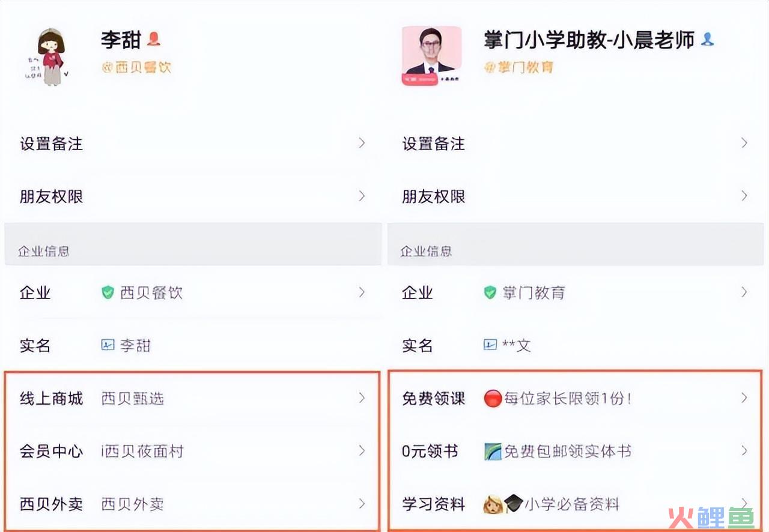This screenshot has height=532, width=769.
Task: Click the real-name card icon beside **文
Action: click(490, 345)
